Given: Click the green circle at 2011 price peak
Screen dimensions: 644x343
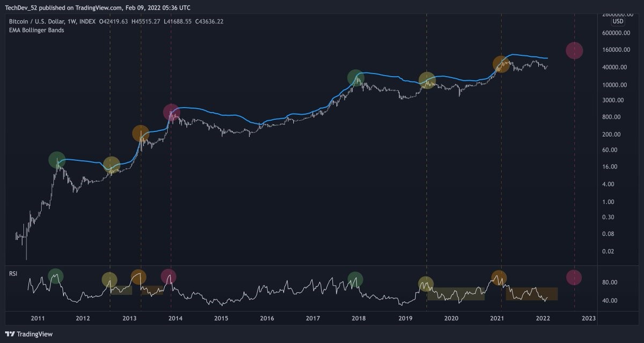Looking at the screenshot, I should 57,160.
